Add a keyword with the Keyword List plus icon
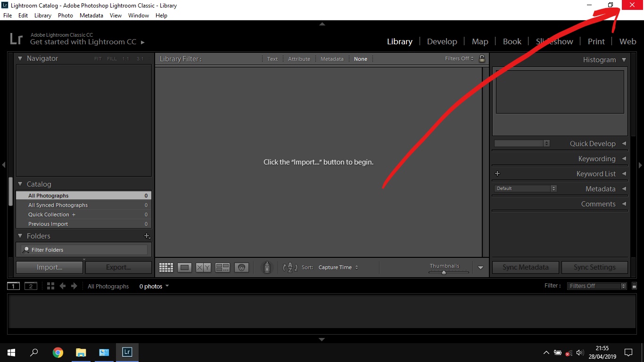This screenshot has height=362, width=644. [497, 173]
